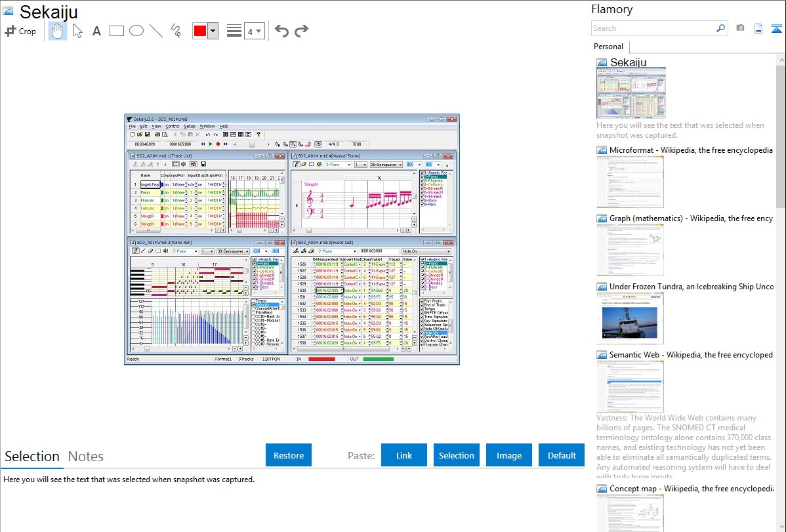Image resolution: width=786 pixels, height=532 pixels.
Task: Open the color picker dropdown arrow
Action: tap(213, 31)
